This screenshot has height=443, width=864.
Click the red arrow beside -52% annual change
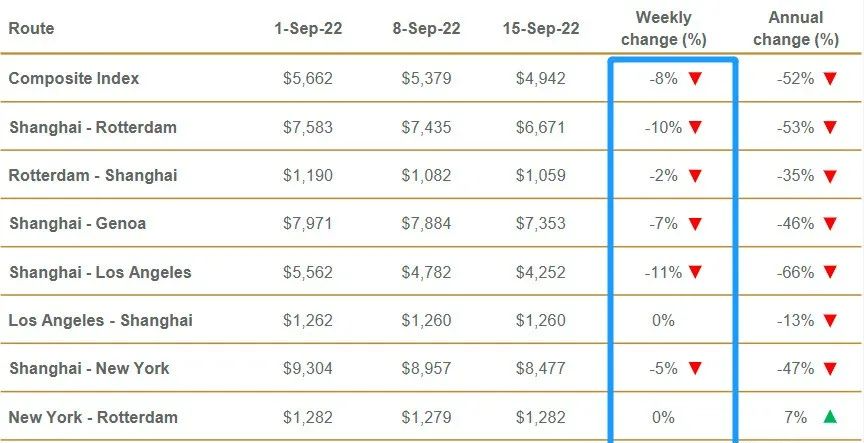coord(829,79)
